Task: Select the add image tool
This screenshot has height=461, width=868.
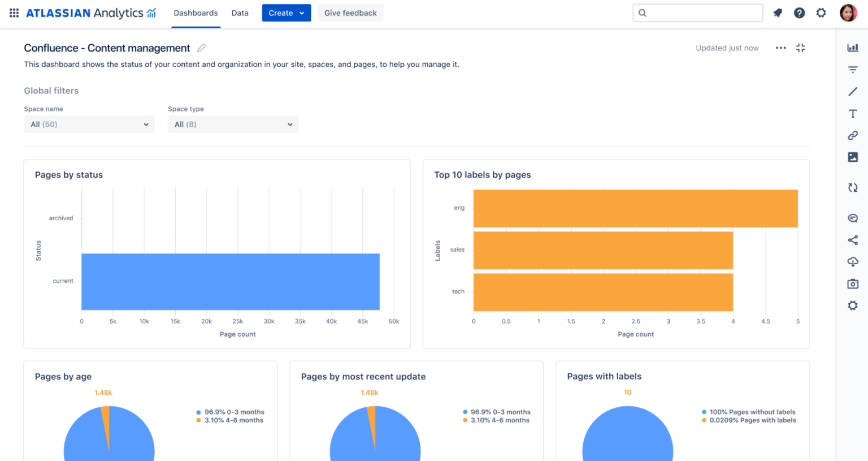Action: [x=852, y=157]
